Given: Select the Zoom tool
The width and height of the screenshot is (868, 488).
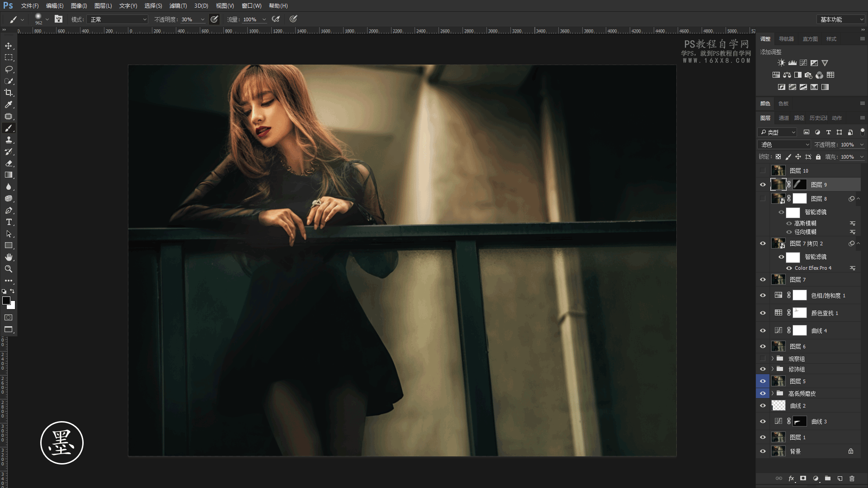Looking at the screenshot, I should click(x=9, y=269).
